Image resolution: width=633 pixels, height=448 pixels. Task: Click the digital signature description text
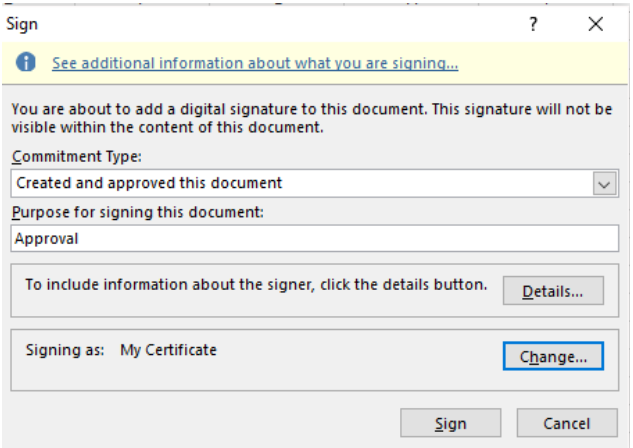coord(312,118)
